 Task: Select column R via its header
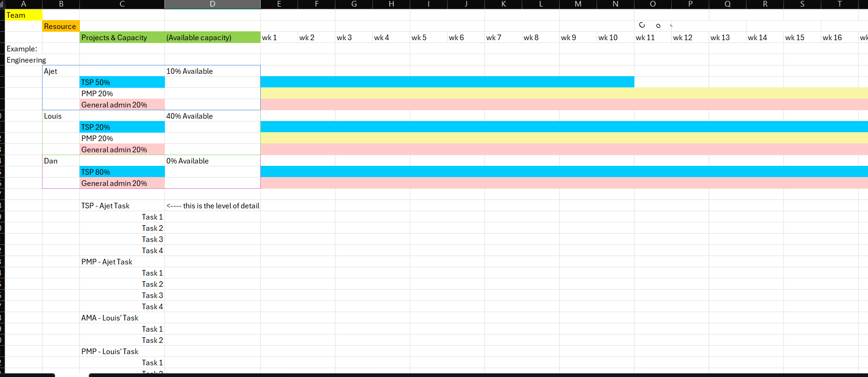pos(765,4)
